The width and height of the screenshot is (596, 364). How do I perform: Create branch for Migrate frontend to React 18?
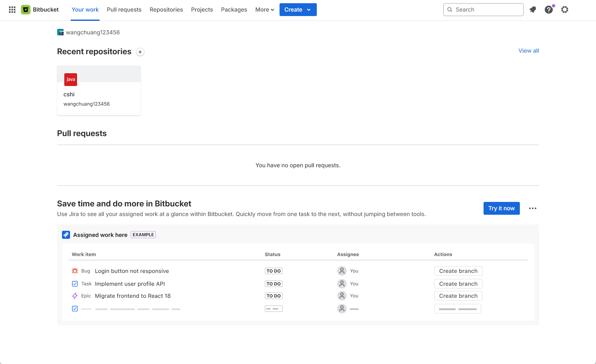point(458,296)
